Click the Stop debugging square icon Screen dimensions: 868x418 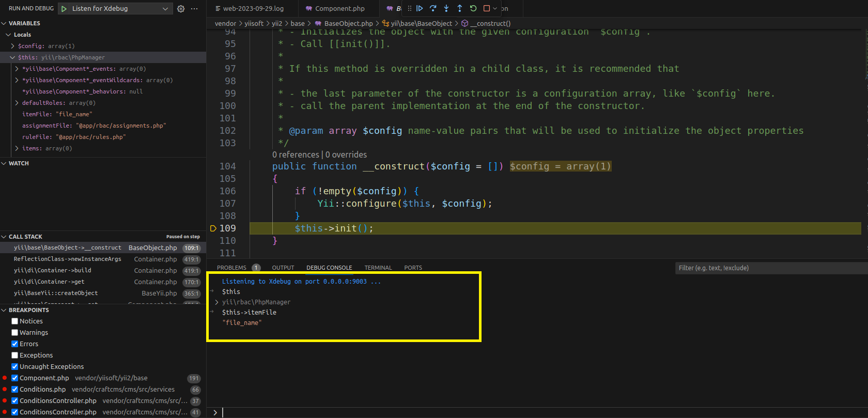coord(486,8)
